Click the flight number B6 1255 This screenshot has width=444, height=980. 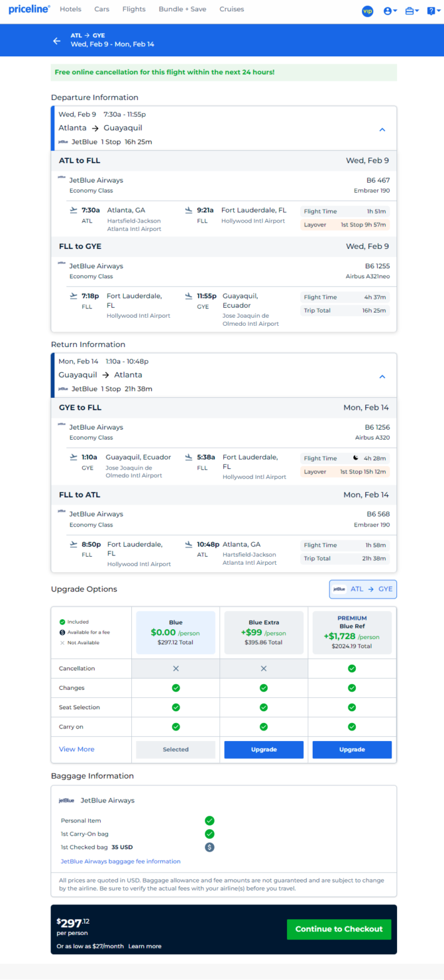(376, 266)
